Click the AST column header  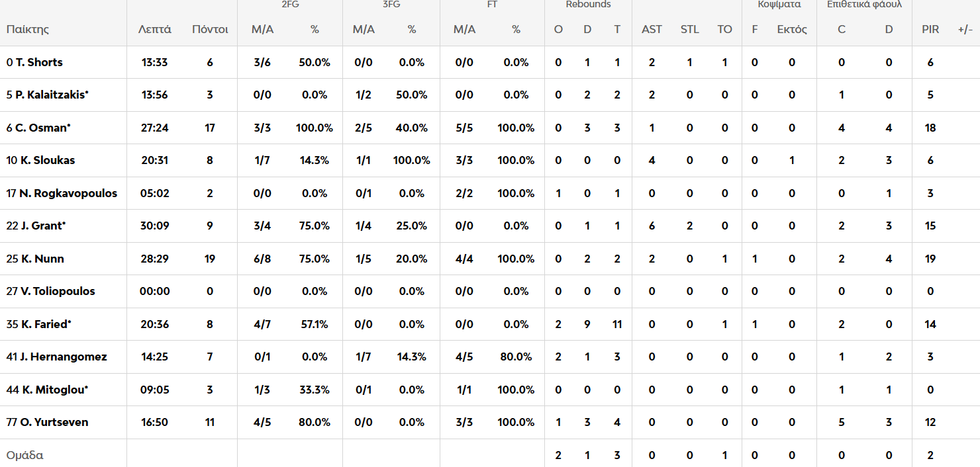pos(652,29)
